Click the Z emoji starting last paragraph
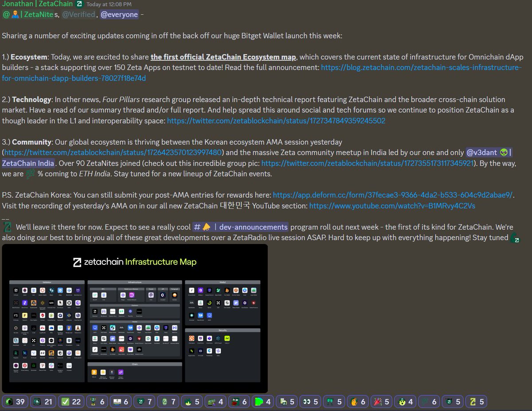This screenshot has height=411, width=532. [8, 228]
